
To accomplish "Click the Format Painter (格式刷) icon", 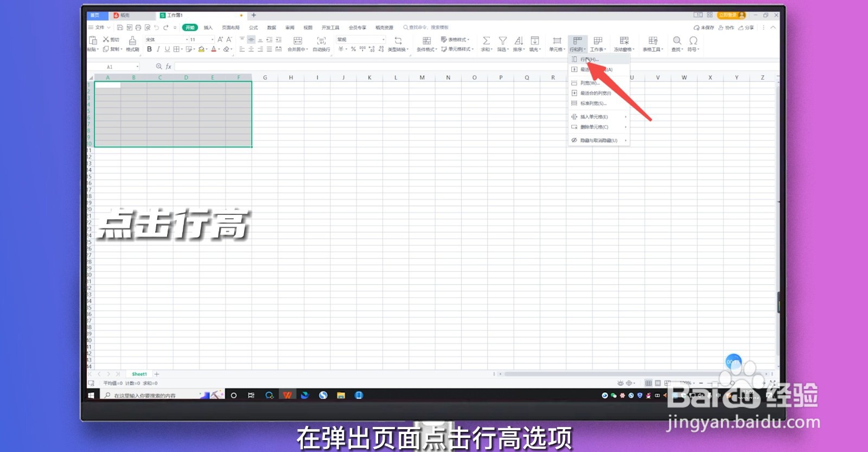I will tap(132, 41).
